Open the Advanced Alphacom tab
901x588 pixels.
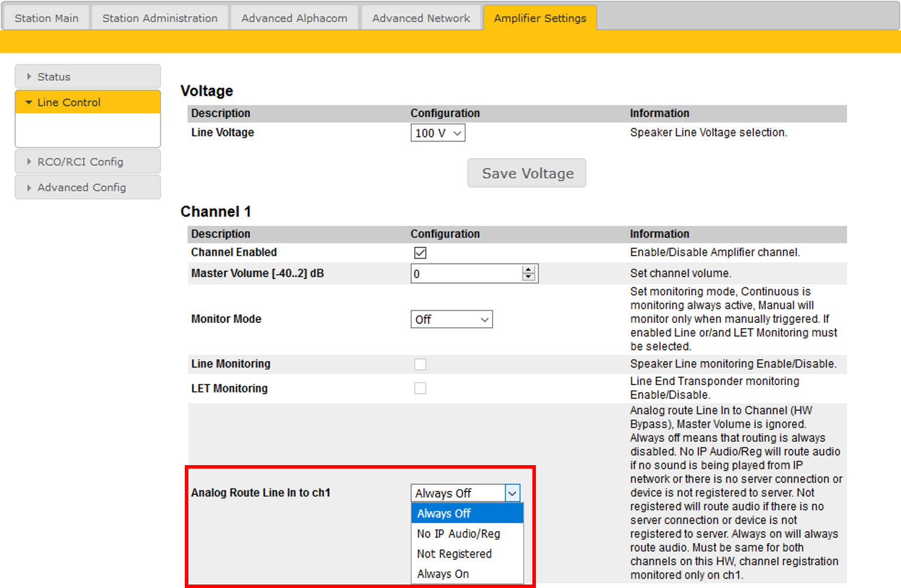[294, 18]
